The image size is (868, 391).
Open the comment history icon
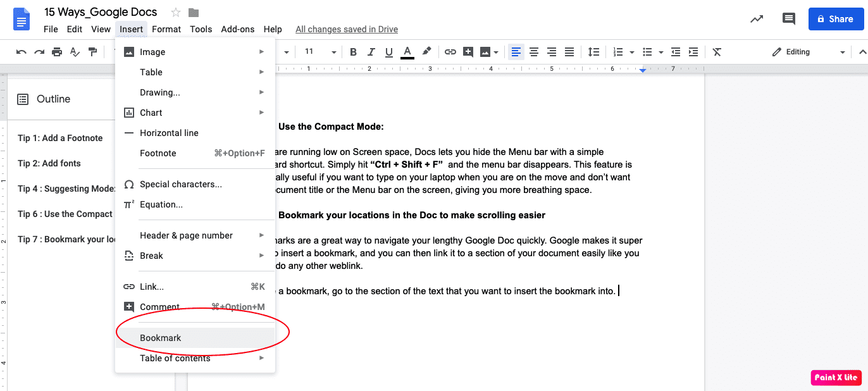(788, 19)
